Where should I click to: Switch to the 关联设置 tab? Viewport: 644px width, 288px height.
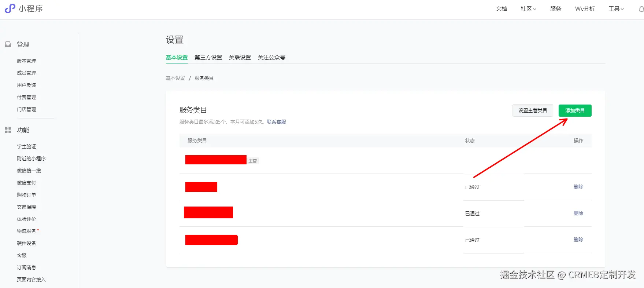click(x=240, y=58)
